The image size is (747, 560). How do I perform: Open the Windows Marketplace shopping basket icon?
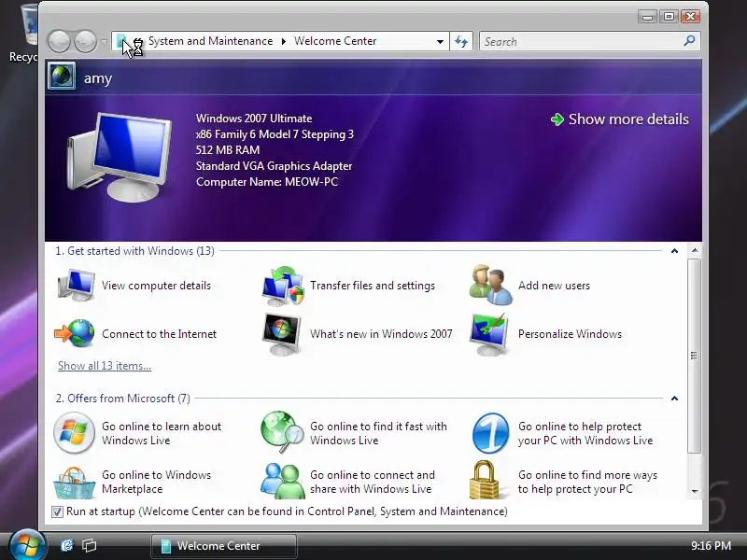[x=74, y=483]
